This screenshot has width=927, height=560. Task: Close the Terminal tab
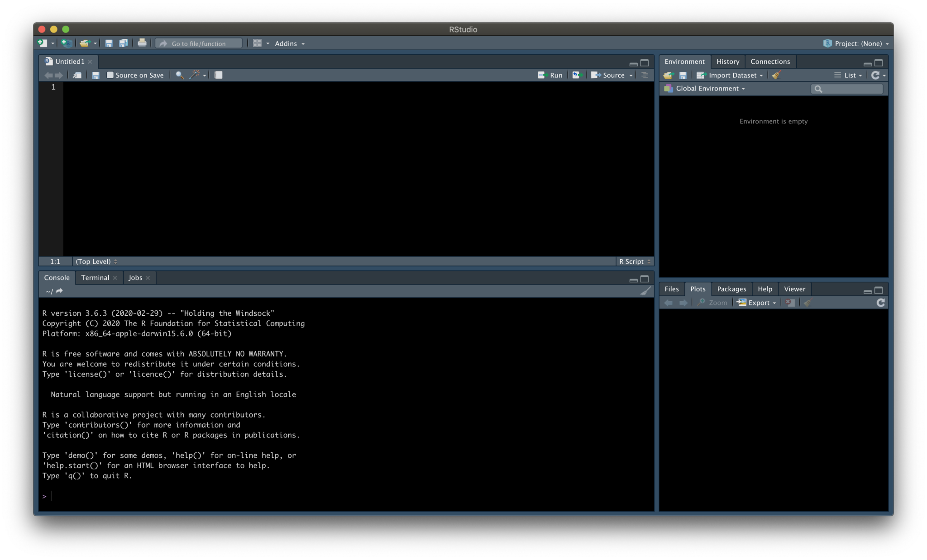[115, 278]
